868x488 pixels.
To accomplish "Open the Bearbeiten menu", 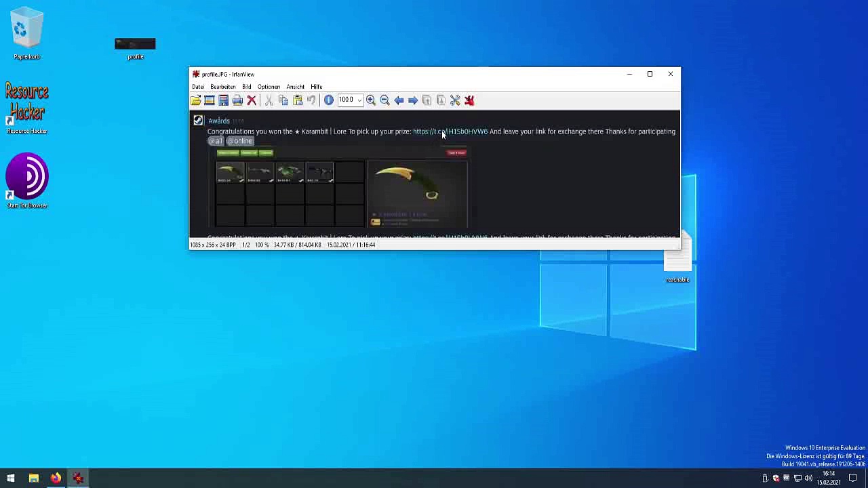I will (222, 87).
